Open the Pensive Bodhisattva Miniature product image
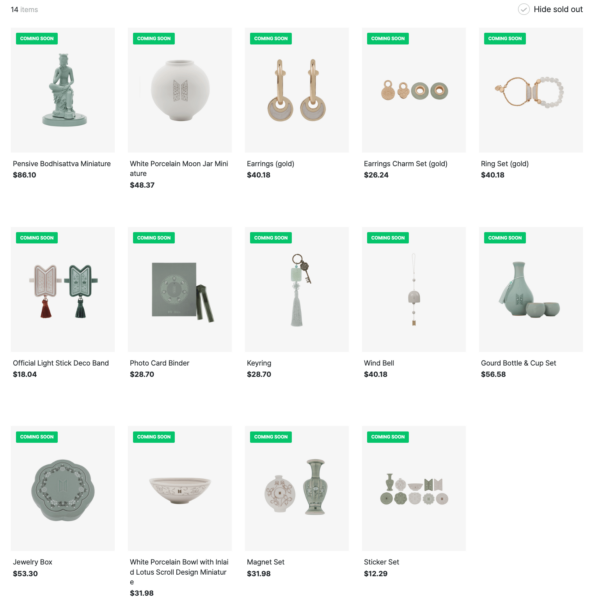Viewport: 600px width, 600px height. point(63,90)
